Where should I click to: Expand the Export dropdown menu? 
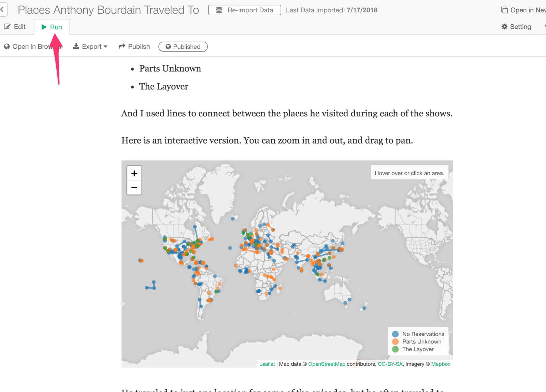pos(90,46)
